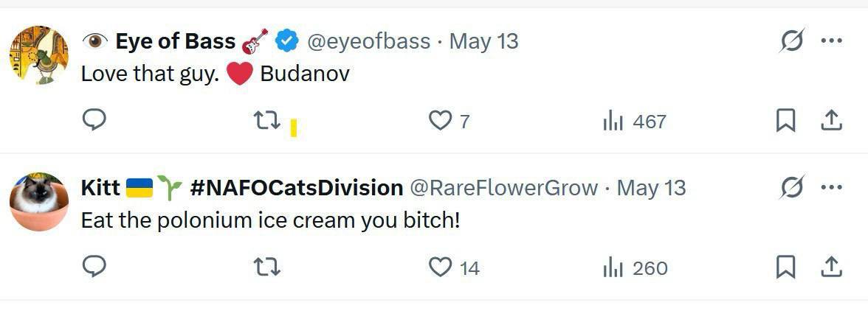Image resolution: width=868 pixels, height=311 pixels.
Task: Like the "Love that guy" tweet
Action: tap(440, 120)
